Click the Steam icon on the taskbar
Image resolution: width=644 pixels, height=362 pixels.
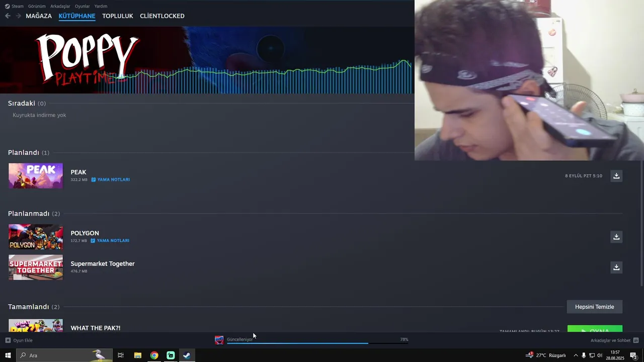(x=187, y=355)
